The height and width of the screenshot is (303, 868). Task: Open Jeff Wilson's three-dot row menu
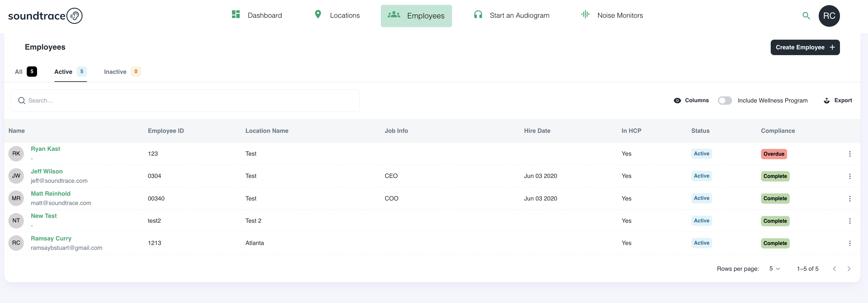tap(849, 176)
